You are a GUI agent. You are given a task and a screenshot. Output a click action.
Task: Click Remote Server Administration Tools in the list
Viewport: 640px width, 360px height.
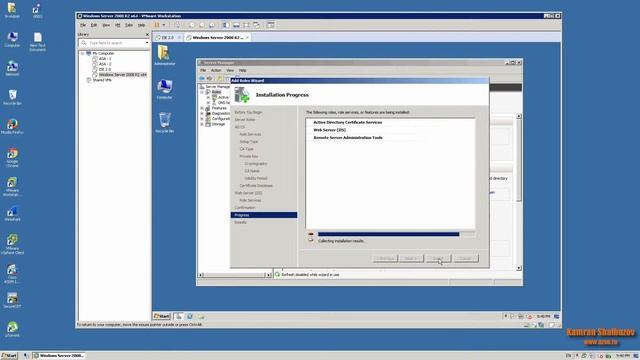tap(348, 138)
